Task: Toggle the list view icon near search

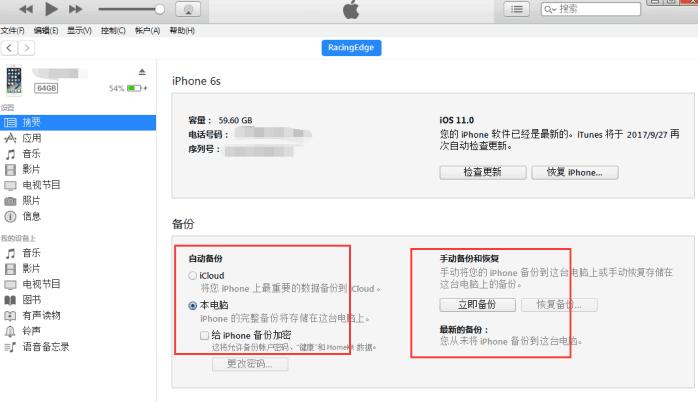Action: point(516,9)
